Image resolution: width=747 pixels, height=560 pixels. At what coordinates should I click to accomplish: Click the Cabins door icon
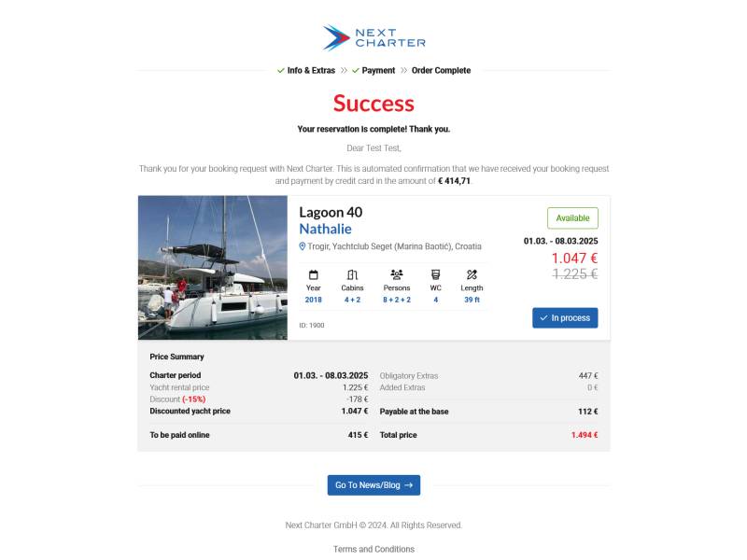click(352, 274)
